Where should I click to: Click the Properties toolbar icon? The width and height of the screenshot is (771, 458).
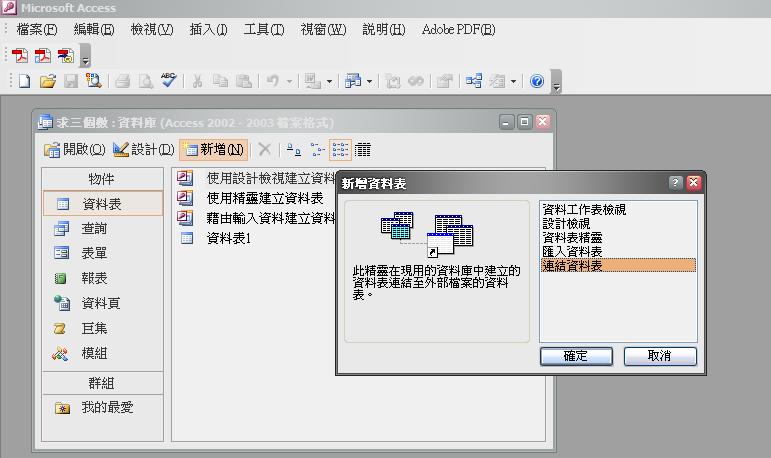pos(445,81)
